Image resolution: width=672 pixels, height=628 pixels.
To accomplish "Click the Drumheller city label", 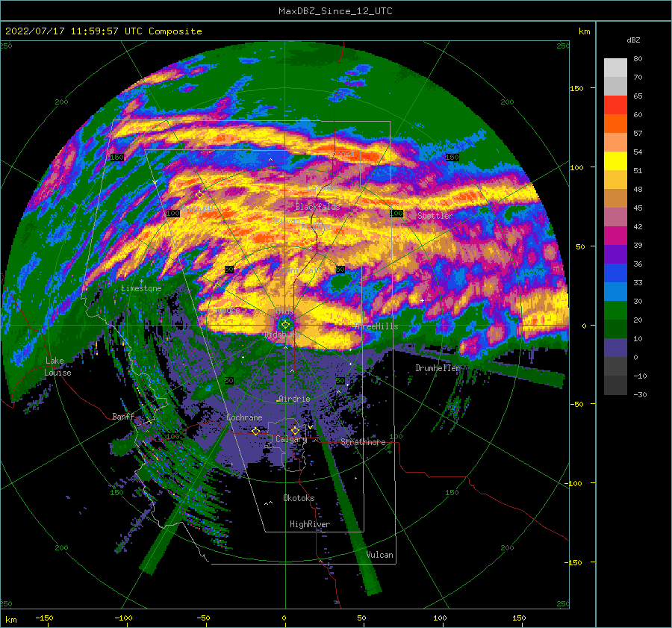I will point(438,368).
